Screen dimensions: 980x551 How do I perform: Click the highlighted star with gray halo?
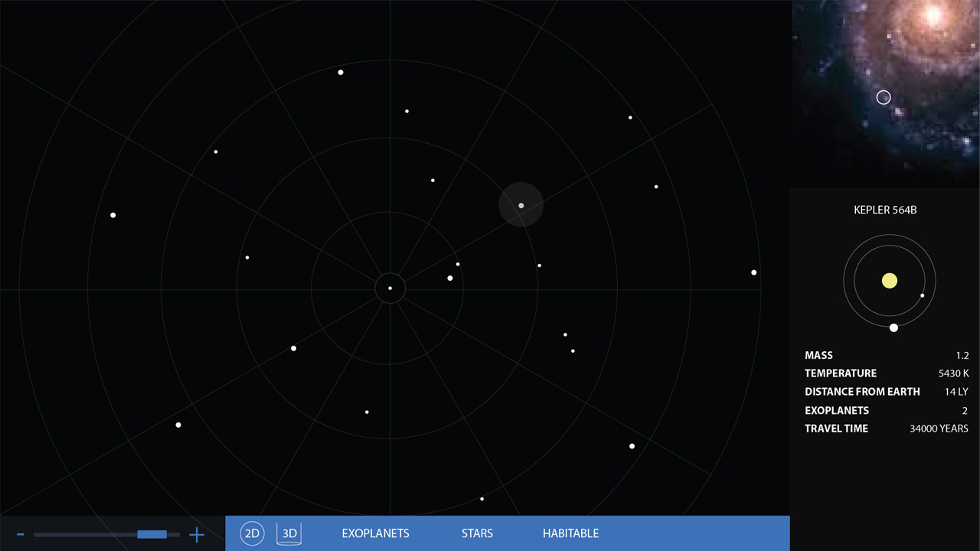[521, 205]
